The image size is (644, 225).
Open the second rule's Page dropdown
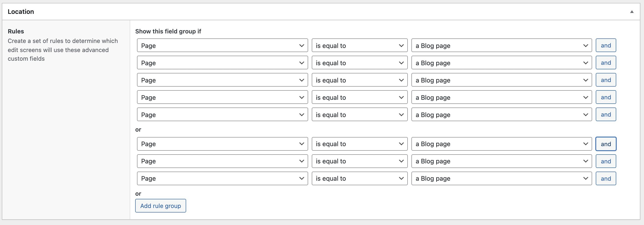[222, 63]
